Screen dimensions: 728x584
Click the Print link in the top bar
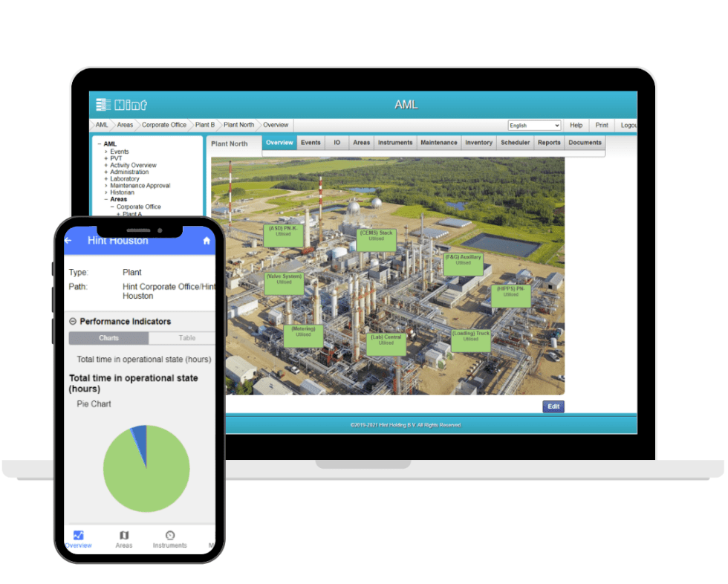pyautogui.click(x=602, y=125)
